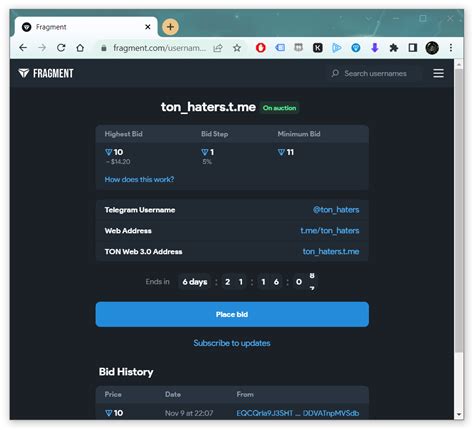Open the black K extension icon
This screenshot has height=430, width=474.
point(317,48)
